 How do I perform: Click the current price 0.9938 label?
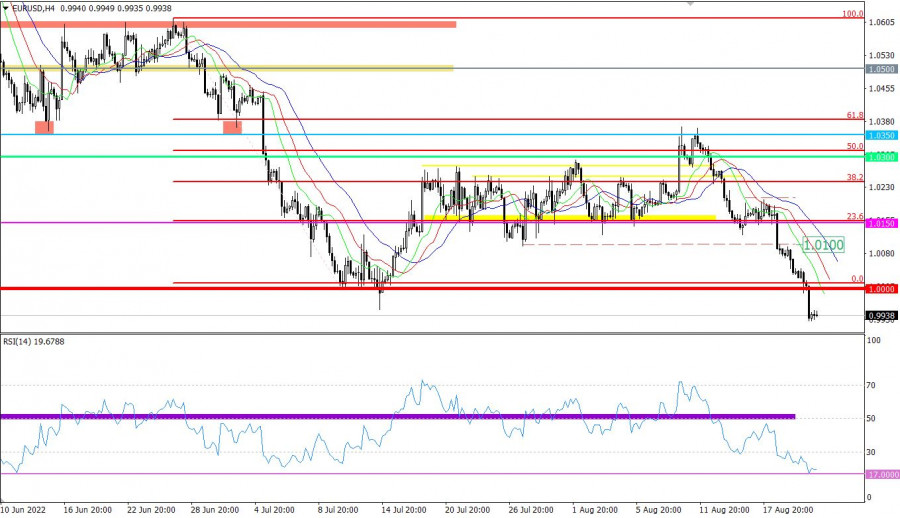pyautogui.click(x=881, y=316)
